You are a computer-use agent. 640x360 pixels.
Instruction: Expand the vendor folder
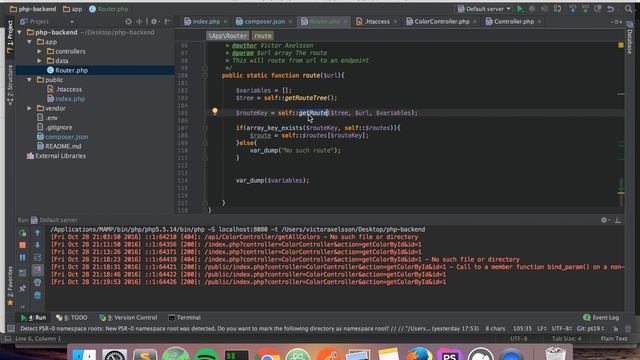pyautogui.click(x=29, y=108)
